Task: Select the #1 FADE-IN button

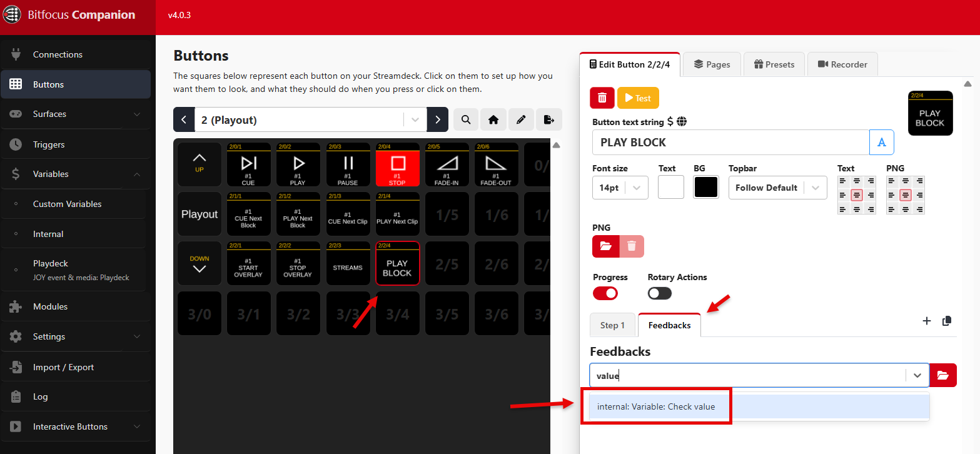Action: (447, 164)
